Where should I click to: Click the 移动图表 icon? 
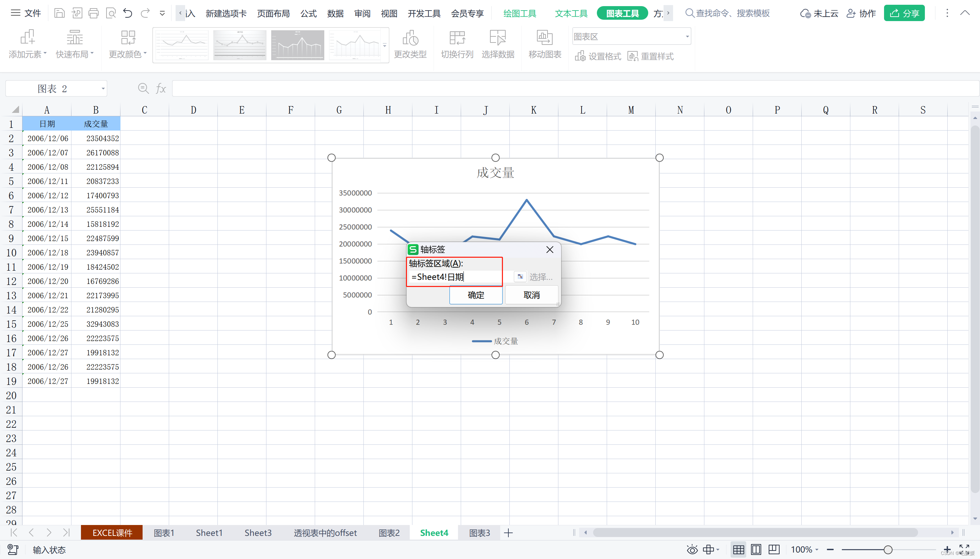(545, 44)
